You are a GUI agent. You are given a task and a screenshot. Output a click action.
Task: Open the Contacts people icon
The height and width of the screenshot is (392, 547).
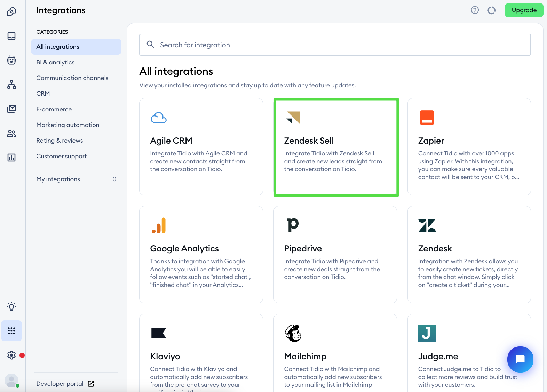click(x=11, y=133)
